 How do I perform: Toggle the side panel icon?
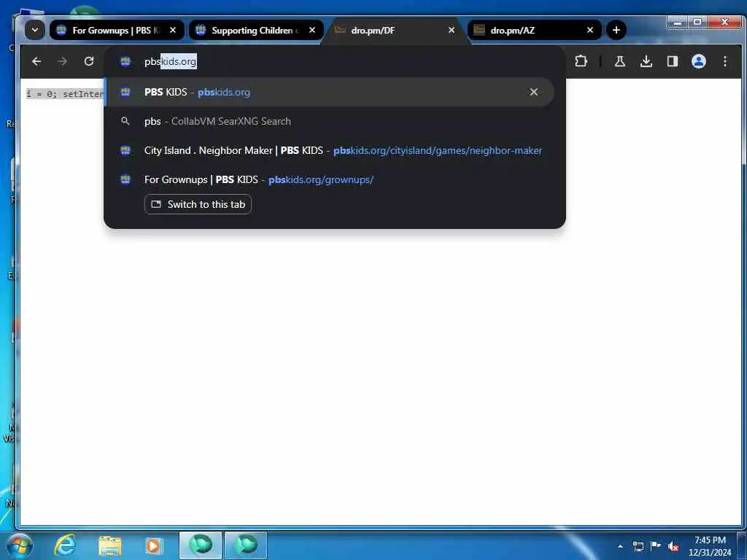click(672, 61)
